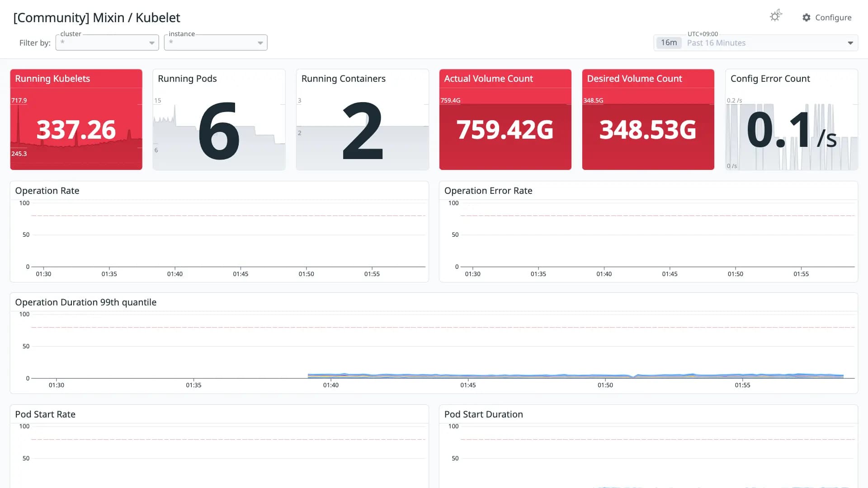Open the Running Kubelets tile

pos(76,120)
